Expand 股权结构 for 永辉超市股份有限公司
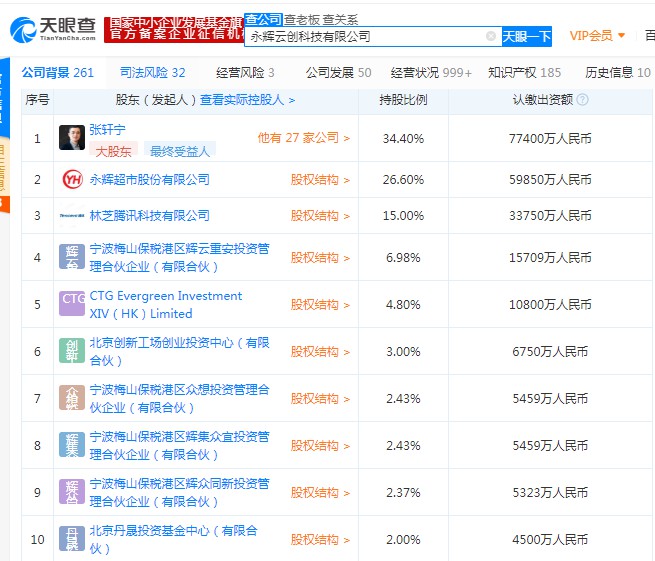The height and width of the screenshot is (561, 655). click(320, 180)
